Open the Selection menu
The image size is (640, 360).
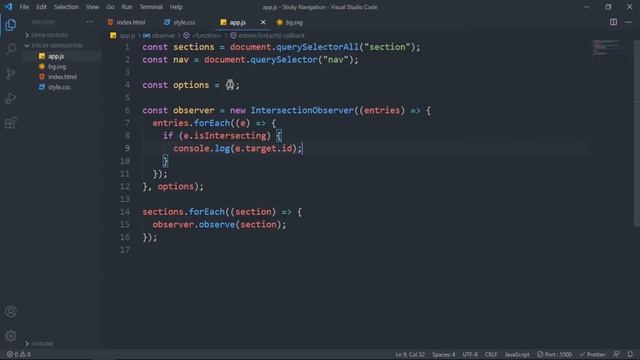click(x=66, y=7)
